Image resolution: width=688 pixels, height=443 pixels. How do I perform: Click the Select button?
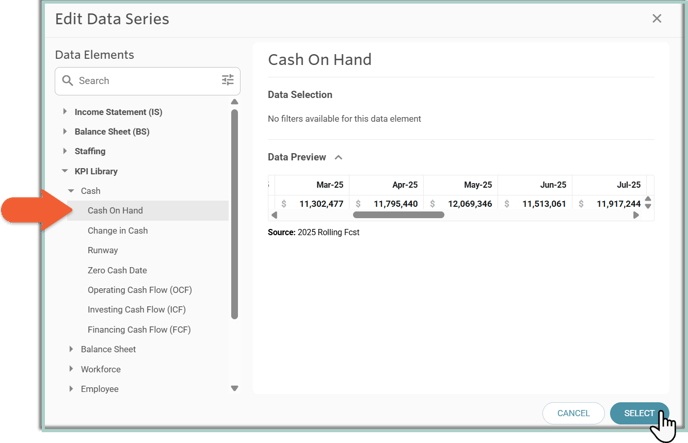639,413
